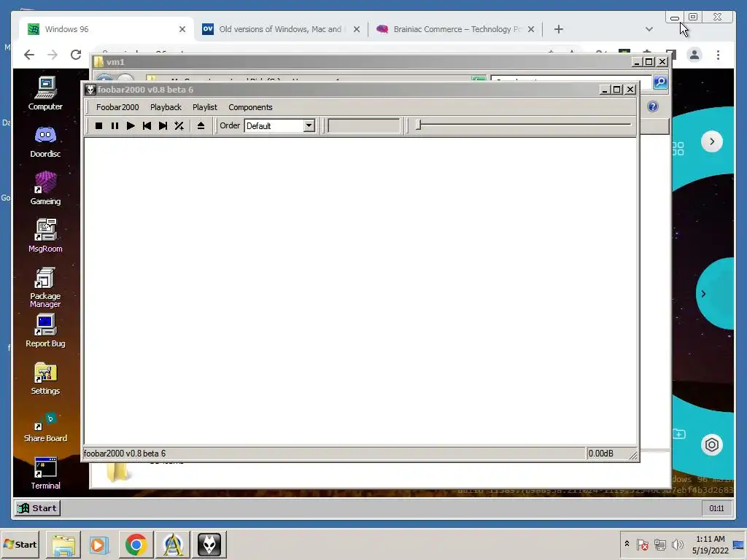The height and width of the screenshot is (560, 747).
Task: Open foobar2000 alien icon on taskbar
Action: point(209,545)
